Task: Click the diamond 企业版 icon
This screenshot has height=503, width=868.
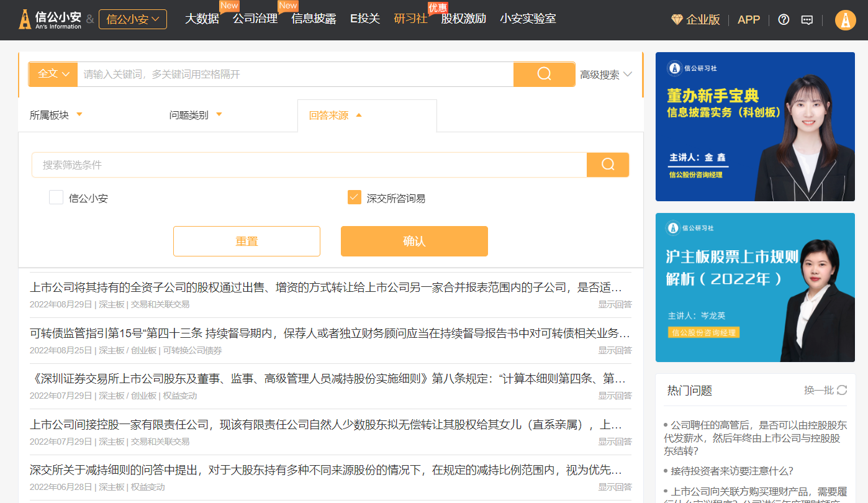Action: [677, 20]
